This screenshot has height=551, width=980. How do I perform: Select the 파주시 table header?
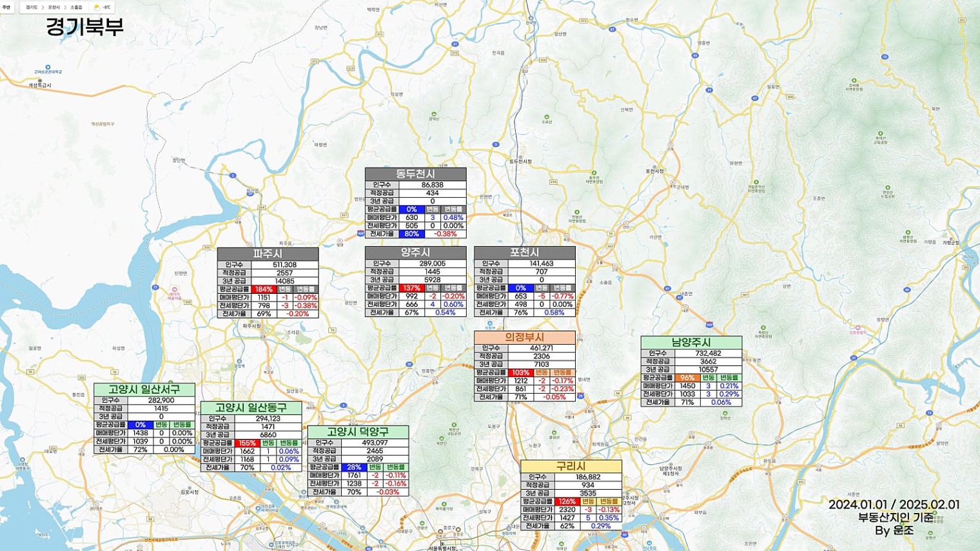(268, 254)
